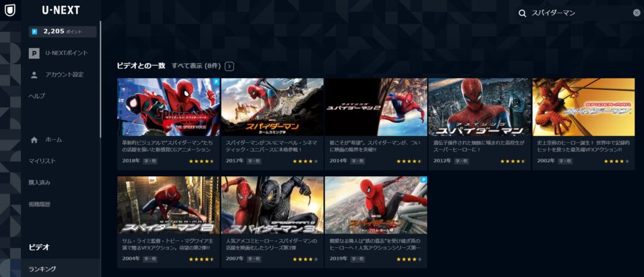Click the blue point icon beside 2,205

click(x=35, y=31)
